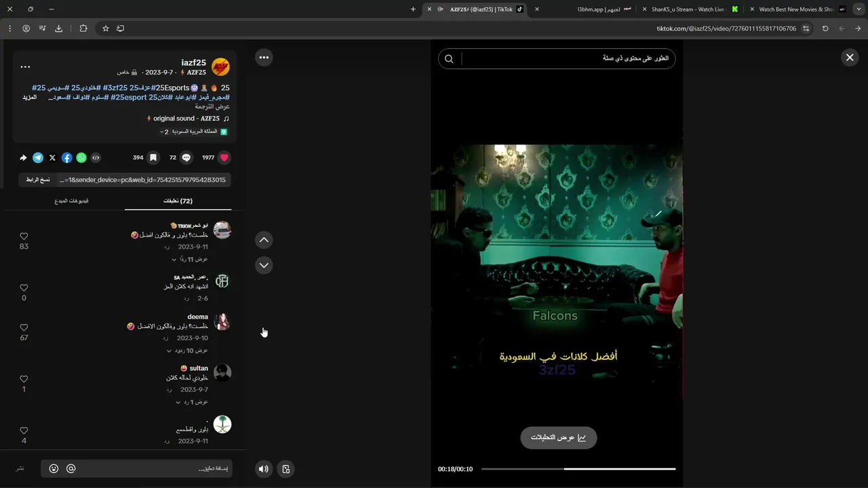This screenshot has height=488, width=868.
Task: Mute the video with speaker icon
Action: (264, 469)
